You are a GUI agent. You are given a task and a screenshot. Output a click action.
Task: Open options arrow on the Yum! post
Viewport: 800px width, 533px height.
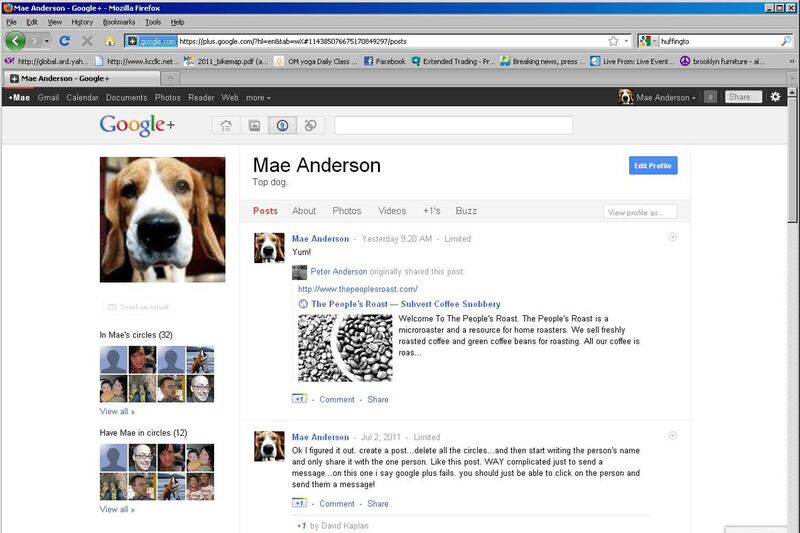click(672, 237)
